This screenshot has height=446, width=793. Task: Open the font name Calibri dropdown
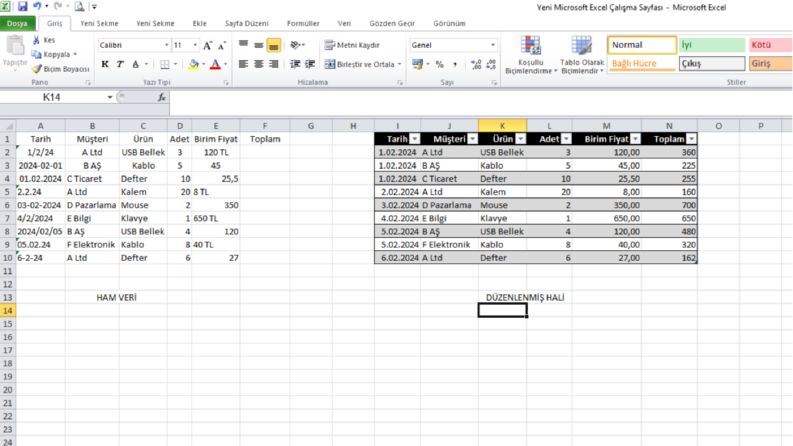[x=166, y=45]
